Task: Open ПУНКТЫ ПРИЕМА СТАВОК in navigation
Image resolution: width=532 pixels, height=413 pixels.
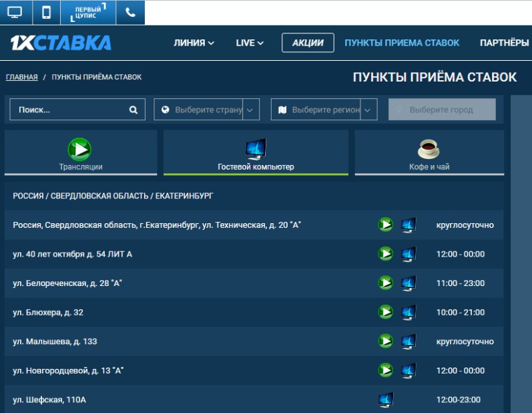Action: (402, 43)
